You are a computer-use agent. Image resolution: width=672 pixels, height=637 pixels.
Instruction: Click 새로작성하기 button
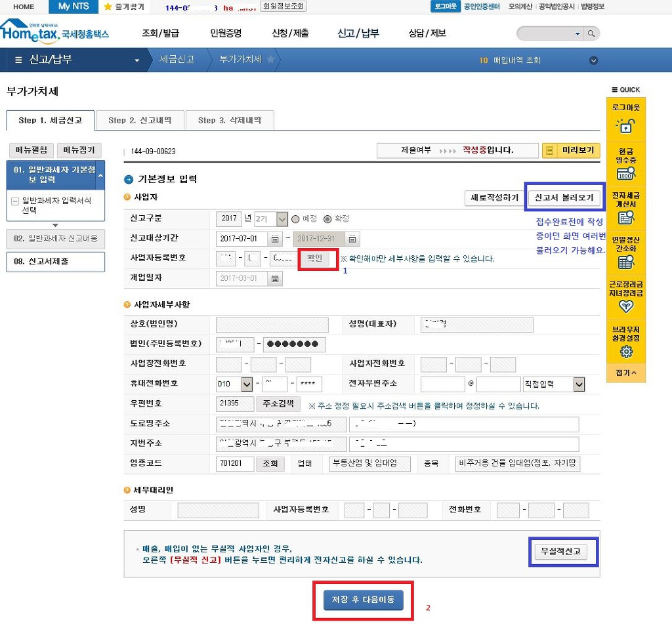pos(495,197)
